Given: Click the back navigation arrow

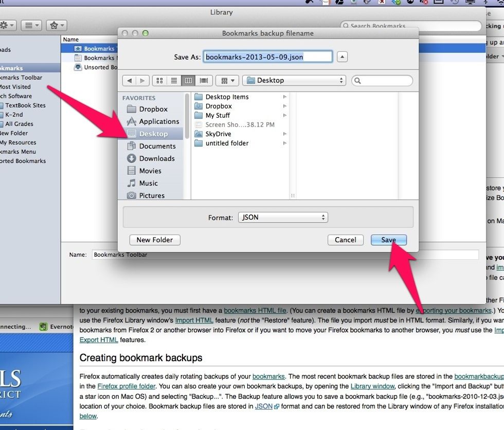Looking at the screenshot, I should [x=129, y=81].
